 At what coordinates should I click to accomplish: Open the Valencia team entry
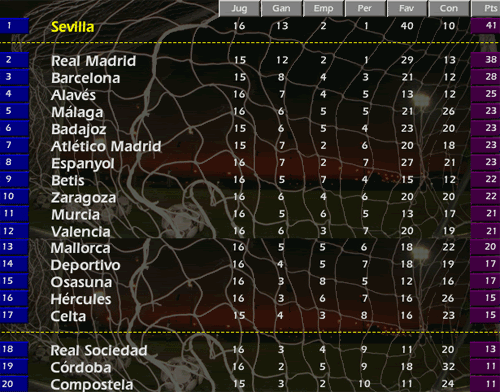pos(80,232)
